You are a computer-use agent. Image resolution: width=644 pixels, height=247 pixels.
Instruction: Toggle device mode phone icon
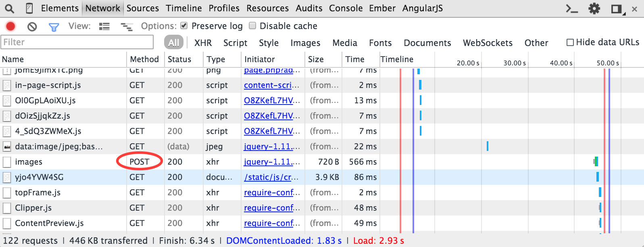point(29,8)
